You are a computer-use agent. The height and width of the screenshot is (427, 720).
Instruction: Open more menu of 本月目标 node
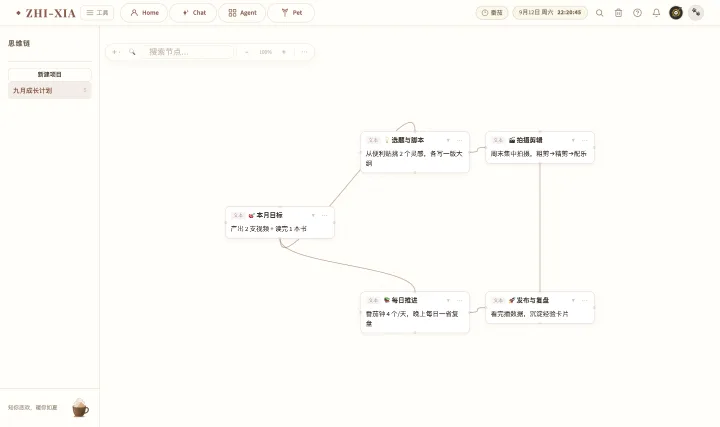pos(325,215)
